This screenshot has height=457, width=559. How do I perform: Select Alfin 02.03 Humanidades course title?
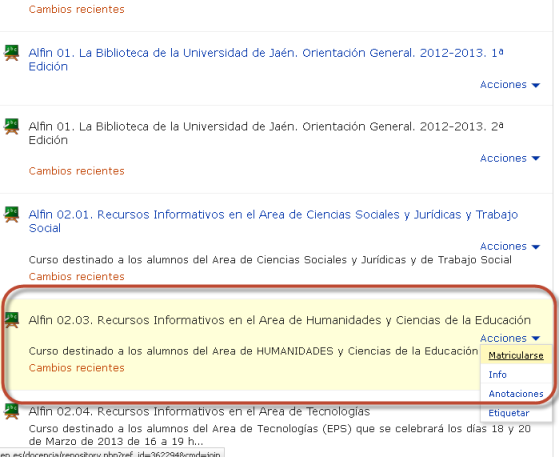[x=280, y=320]
